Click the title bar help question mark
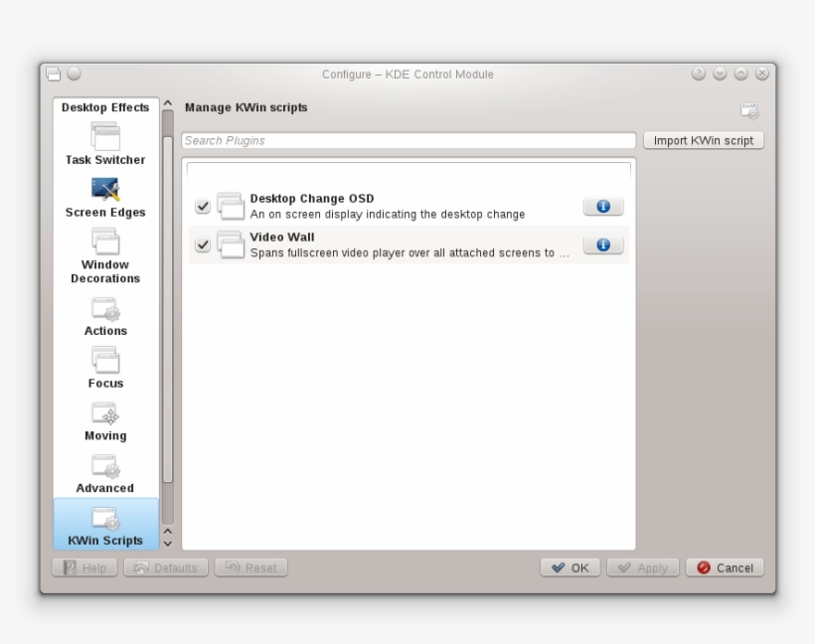Image resolution: width=815 pixels, height=644 pixels. pos(699,74)
